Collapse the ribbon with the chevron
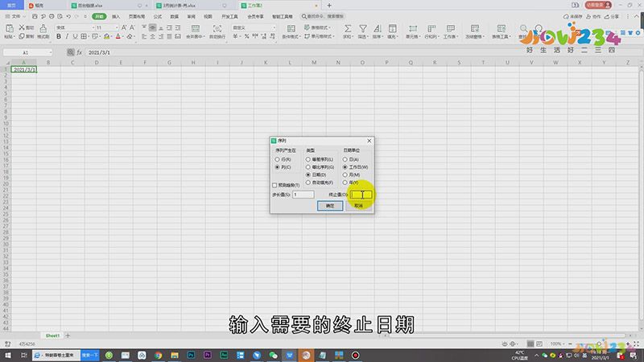 637,16
